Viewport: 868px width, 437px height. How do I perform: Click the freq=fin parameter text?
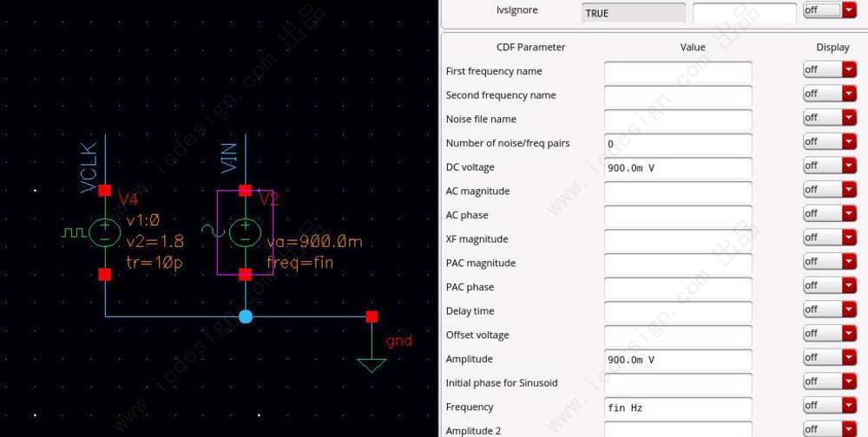pos(300,262)
